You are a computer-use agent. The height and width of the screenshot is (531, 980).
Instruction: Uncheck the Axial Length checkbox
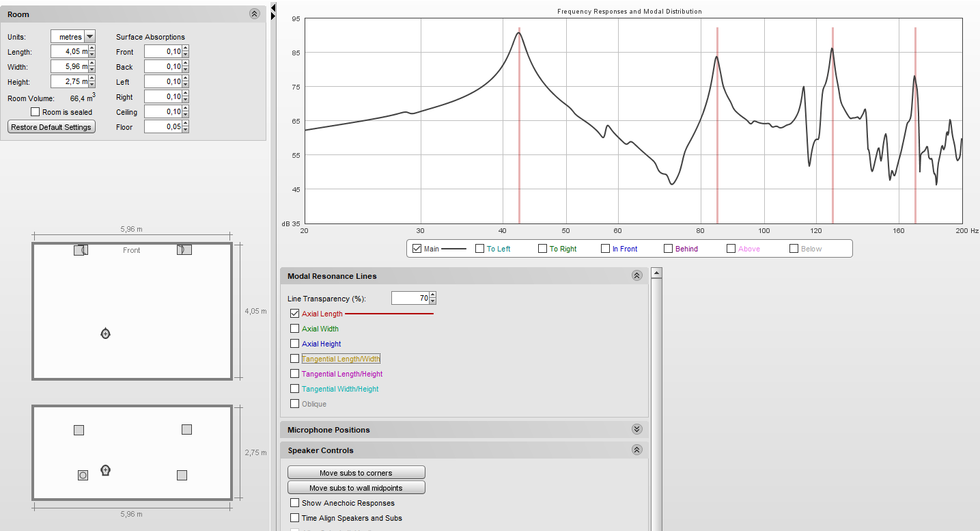point(294,314)
